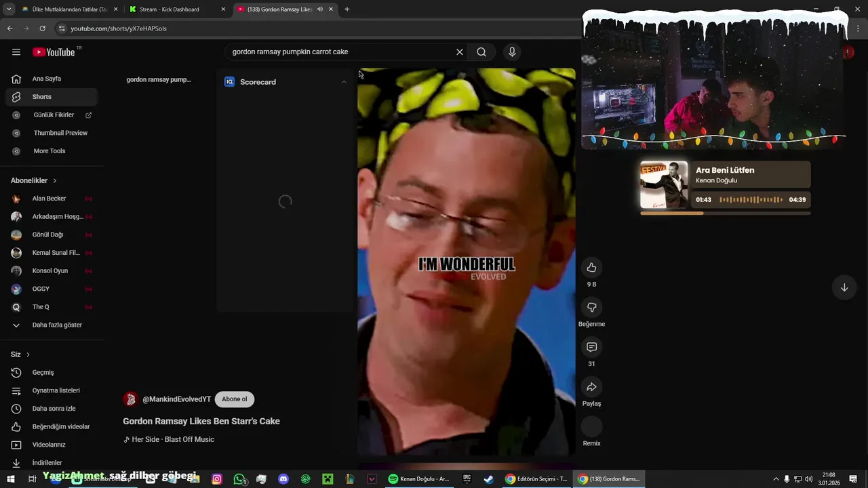Run search with the magnifier button
The width and height of the screenshot is (868, 488).
tap(481, 52)
